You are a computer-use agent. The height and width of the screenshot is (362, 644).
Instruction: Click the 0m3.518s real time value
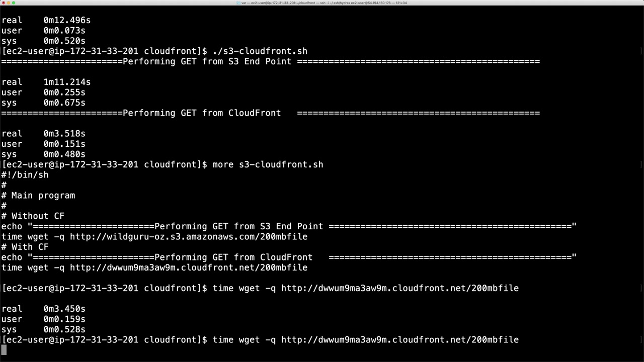[64, 134]
